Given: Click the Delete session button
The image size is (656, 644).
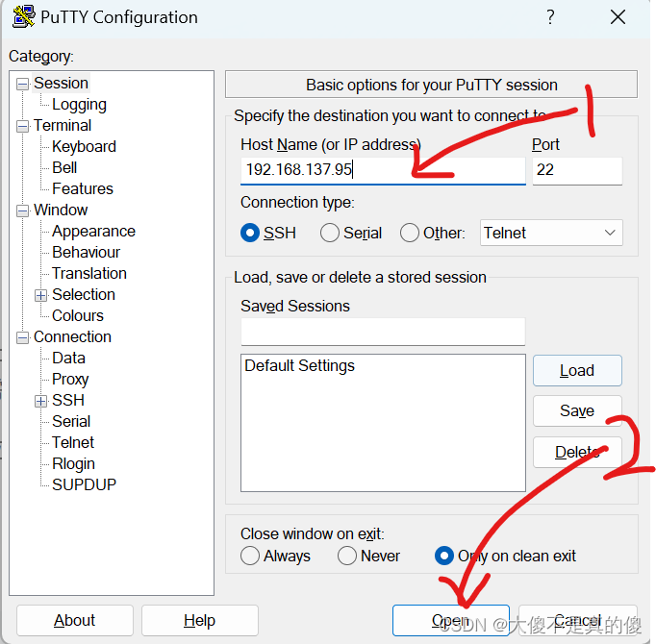Looking at the screenshot, I should pos(577,452).
